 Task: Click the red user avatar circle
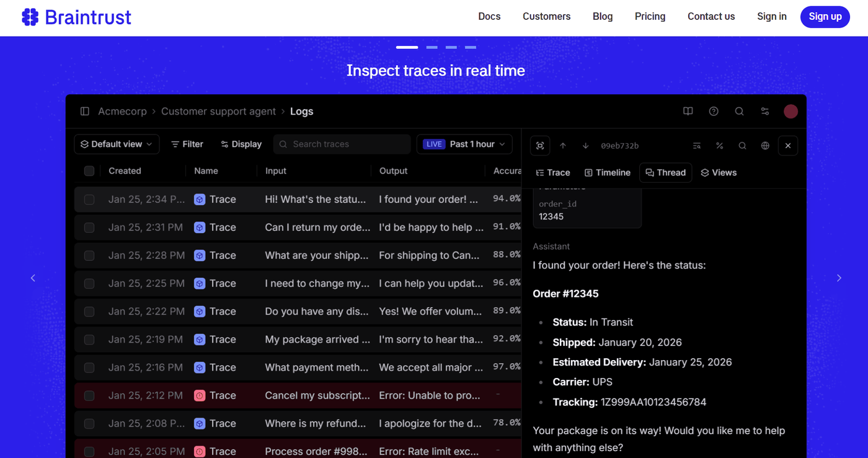click(x=790, y=112)
